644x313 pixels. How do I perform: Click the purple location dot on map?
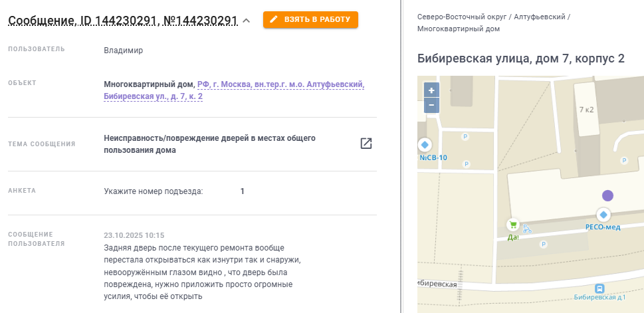[x=607, y=195]
